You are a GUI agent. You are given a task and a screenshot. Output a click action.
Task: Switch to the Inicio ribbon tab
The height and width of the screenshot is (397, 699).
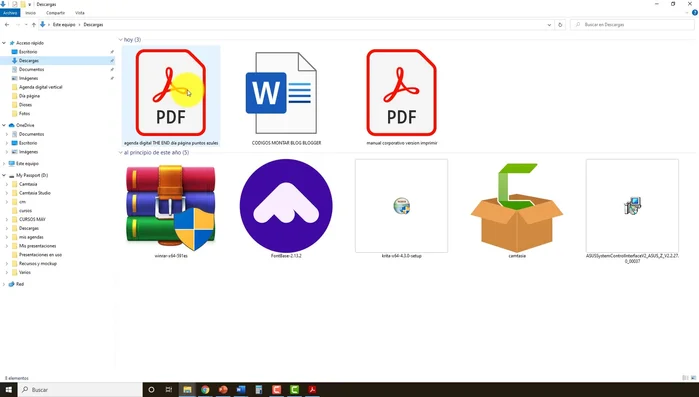coord(30,13)
